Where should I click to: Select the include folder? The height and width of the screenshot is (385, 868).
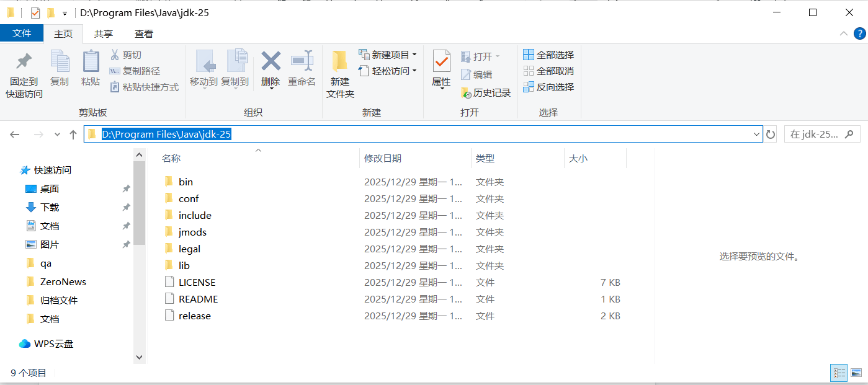pyautogui.click(x=195, y=215)
